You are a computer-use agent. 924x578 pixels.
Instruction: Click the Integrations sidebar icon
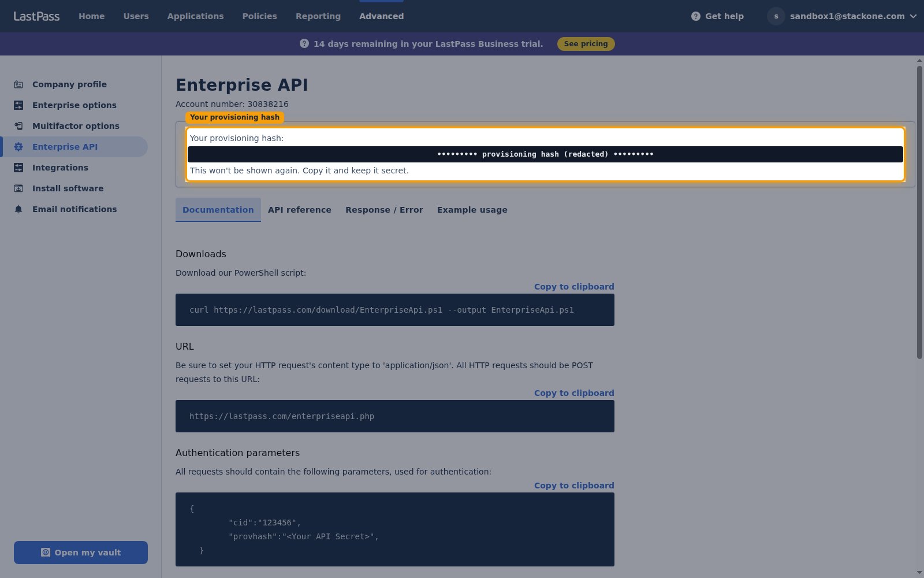click(x=18, y=168)
